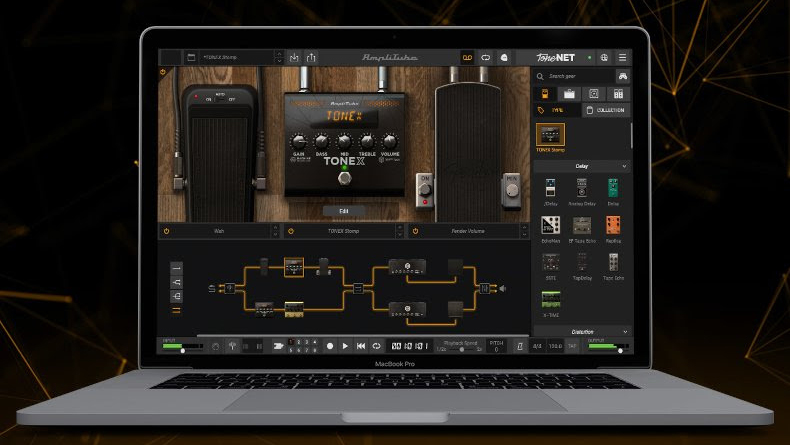Open the looper icon in top bar
The image size is (790, 445).
pyautogui.click(x=485, y=57)
